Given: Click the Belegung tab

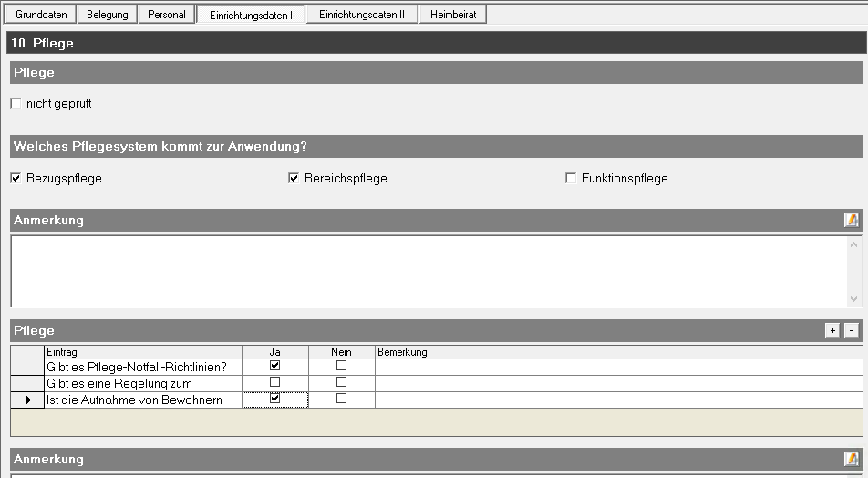Looking at the screenshot, I should (x=108, y=15).
